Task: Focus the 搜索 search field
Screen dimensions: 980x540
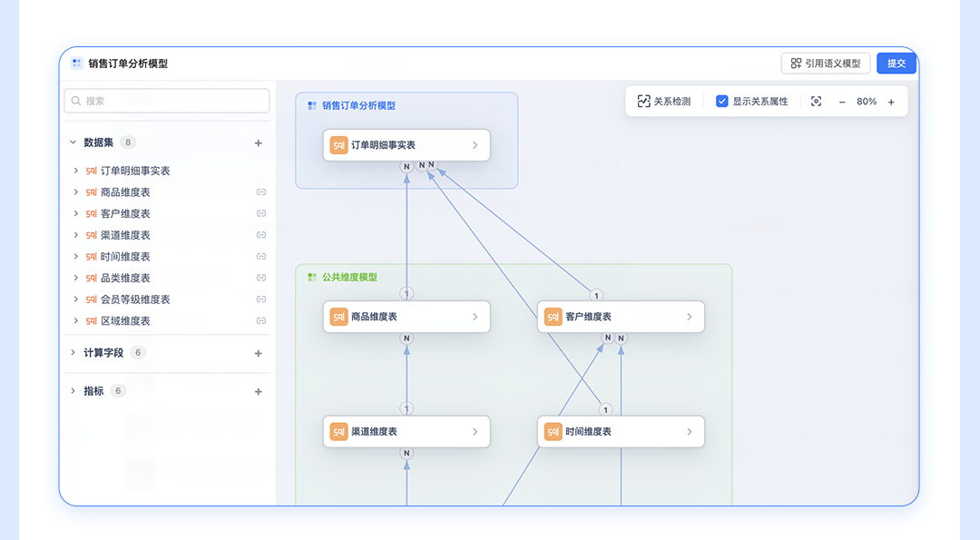Action: click(x=167, y=101)
